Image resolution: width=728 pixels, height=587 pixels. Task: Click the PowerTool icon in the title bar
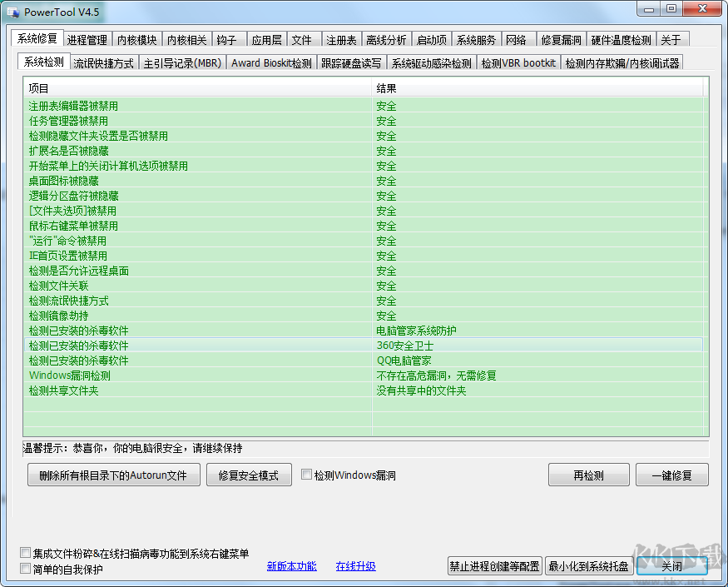[12, 11]
